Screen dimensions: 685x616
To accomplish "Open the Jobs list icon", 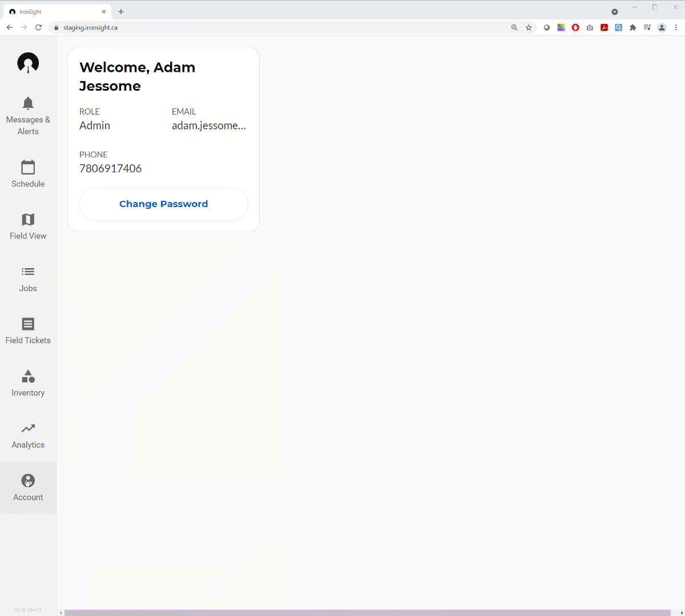I will (28, 271).
